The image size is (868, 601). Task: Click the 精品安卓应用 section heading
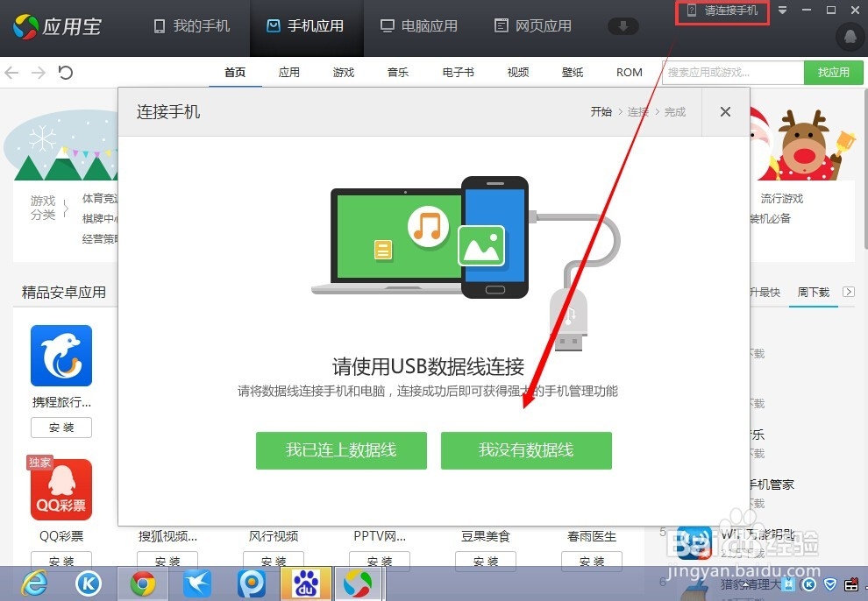point(64,292)
